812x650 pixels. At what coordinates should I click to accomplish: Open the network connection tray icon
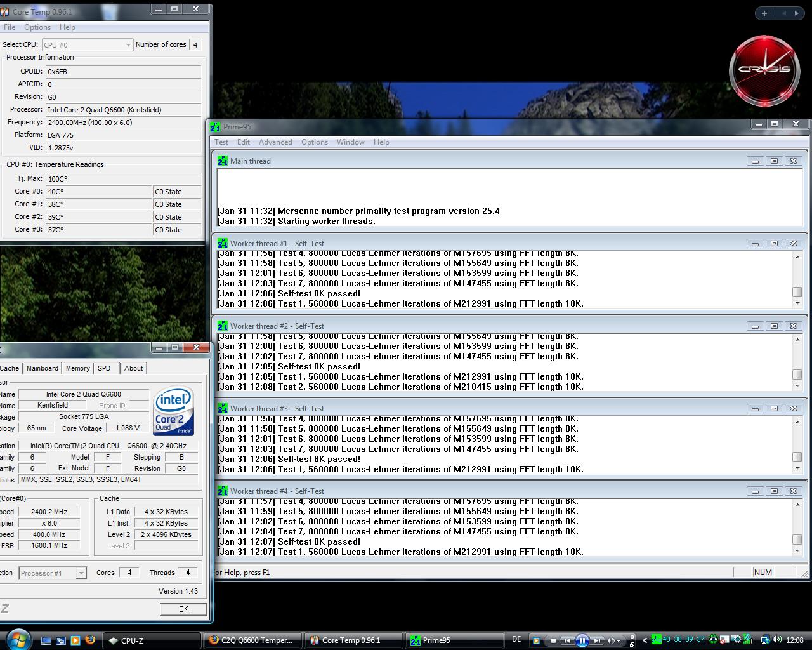pos(766,640)
